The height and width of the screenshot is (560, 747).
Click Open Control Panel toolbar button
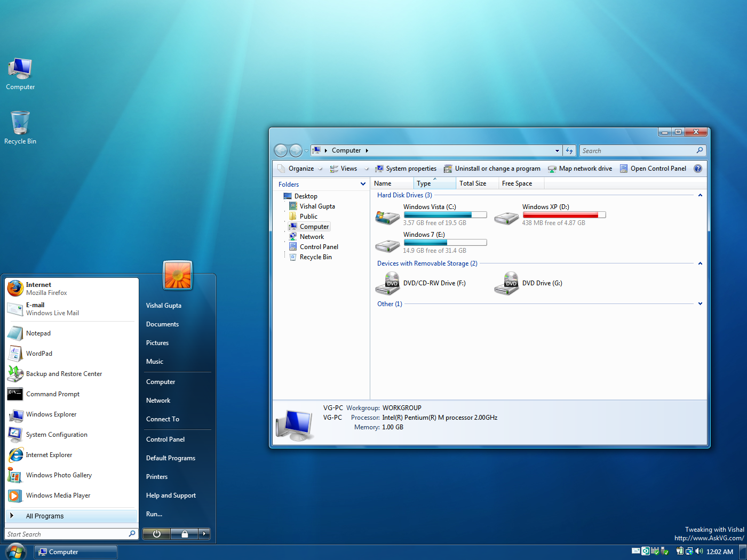click(x=653, y=169)
